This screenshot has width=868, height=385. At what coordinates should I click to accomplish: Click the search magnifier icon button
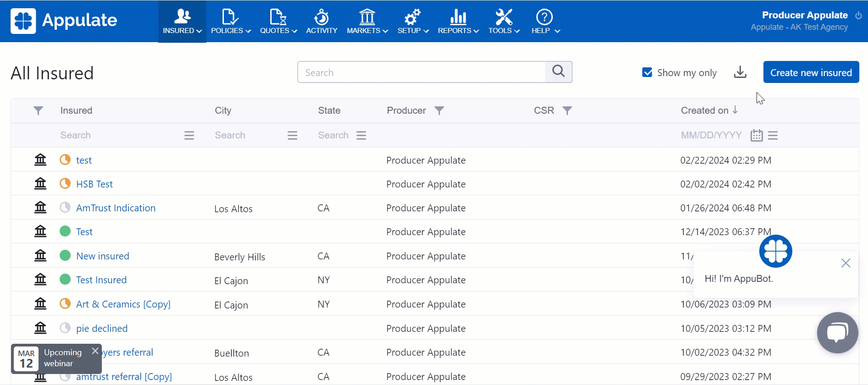(558, 71)
